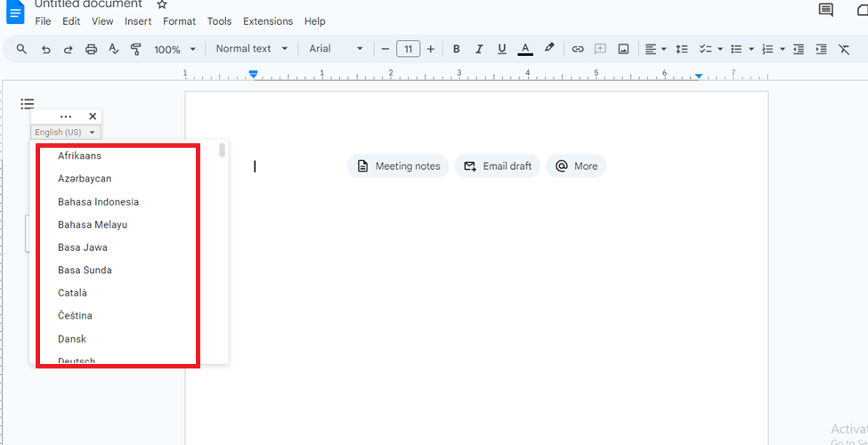Click the Untitled document title field

click(88, 4)
